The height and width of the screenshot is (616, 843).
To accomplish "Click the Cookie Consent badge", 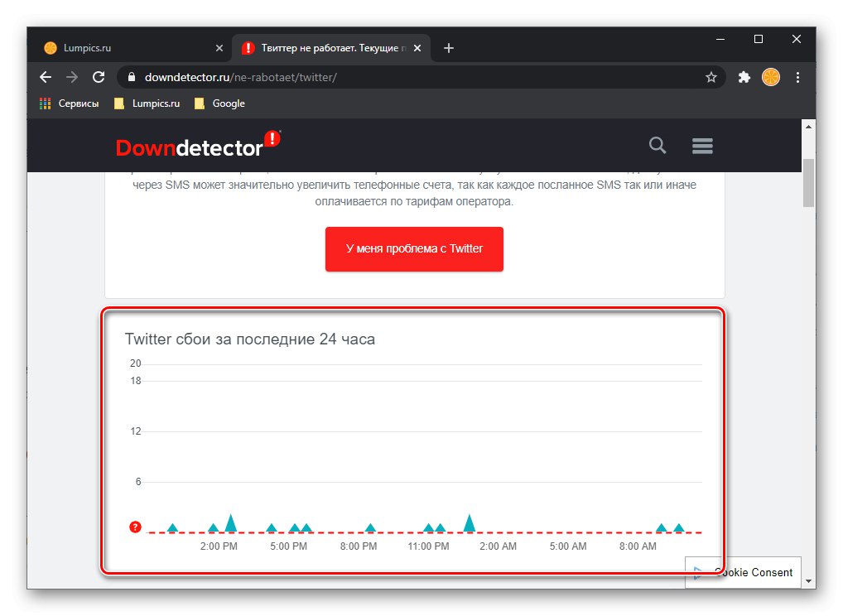I will click(743, 572).
